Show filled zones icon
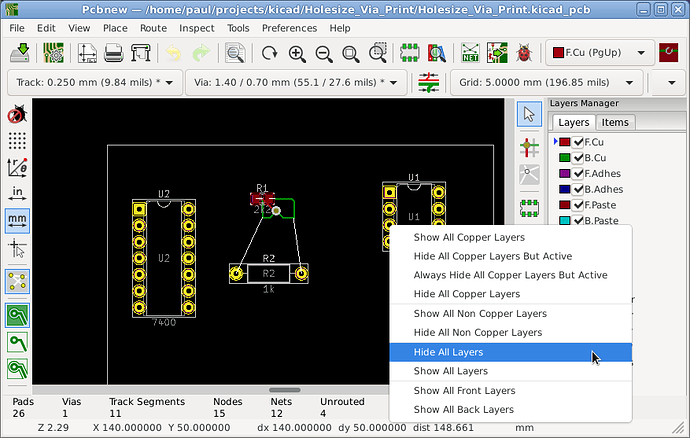This screenshot has width=690, height=438. [17, 315]
